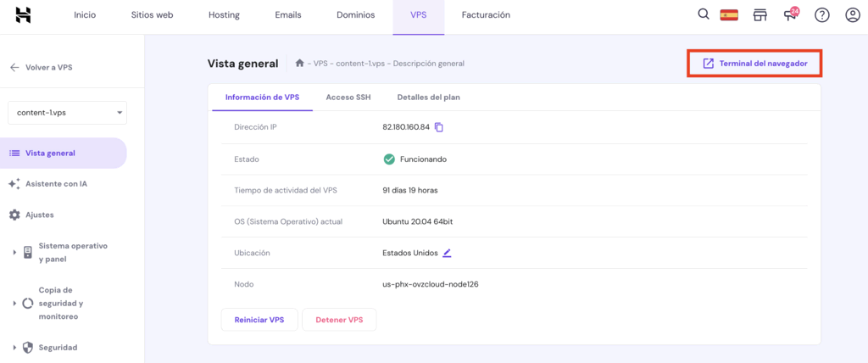Edit location with pencil icon
868x363 pixels.
click(447, 253)
